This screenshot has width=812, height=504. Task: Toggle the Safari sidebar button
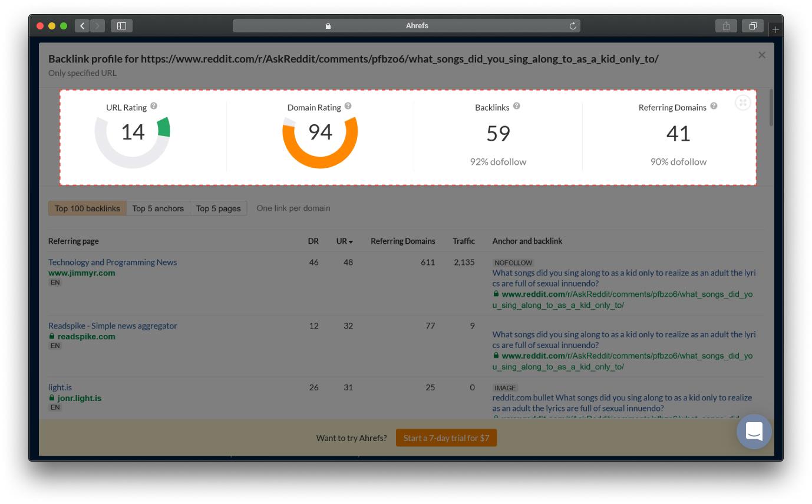pos(121,26)
